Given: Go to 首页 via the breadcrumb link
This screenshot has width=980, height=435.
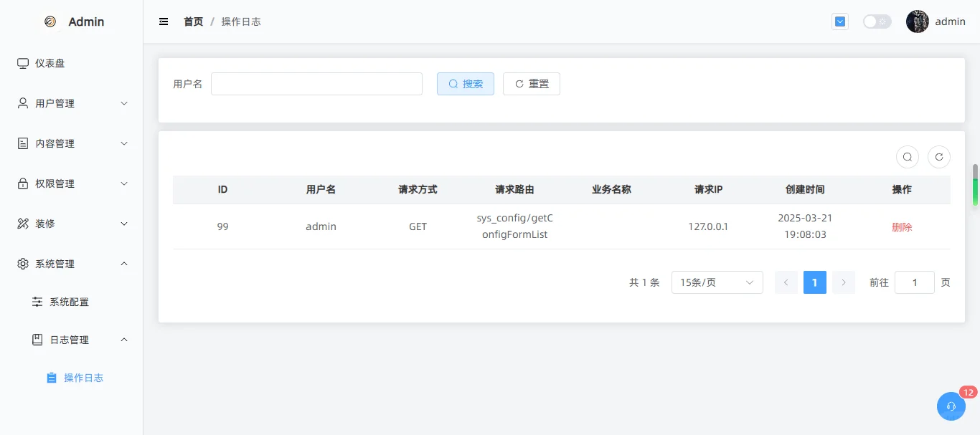Looking at the screenshot, I should [192, 21].
